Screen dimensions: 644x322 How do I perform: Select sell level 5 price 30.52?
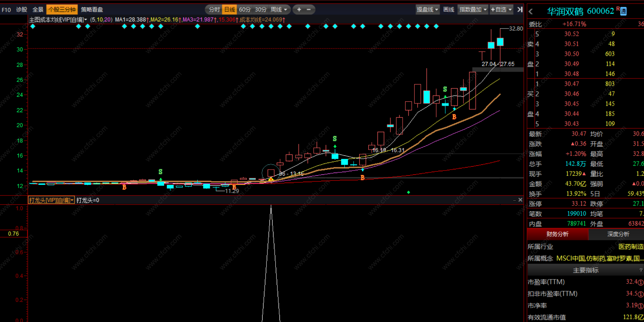point(571,34)
